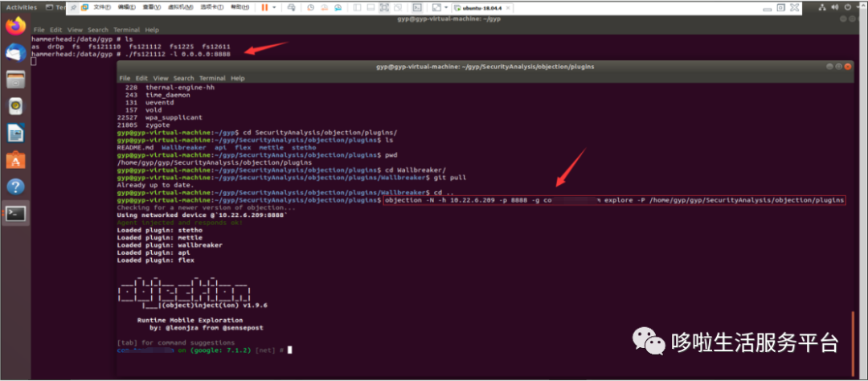
Task: Open the 帮助(H) menu
Action: [x=240, y=8]
